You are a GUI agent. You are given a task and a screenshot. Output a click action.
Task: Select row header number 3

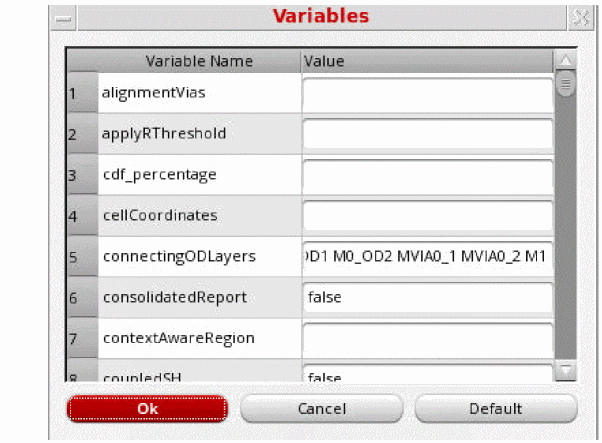(x=83, y=175)
